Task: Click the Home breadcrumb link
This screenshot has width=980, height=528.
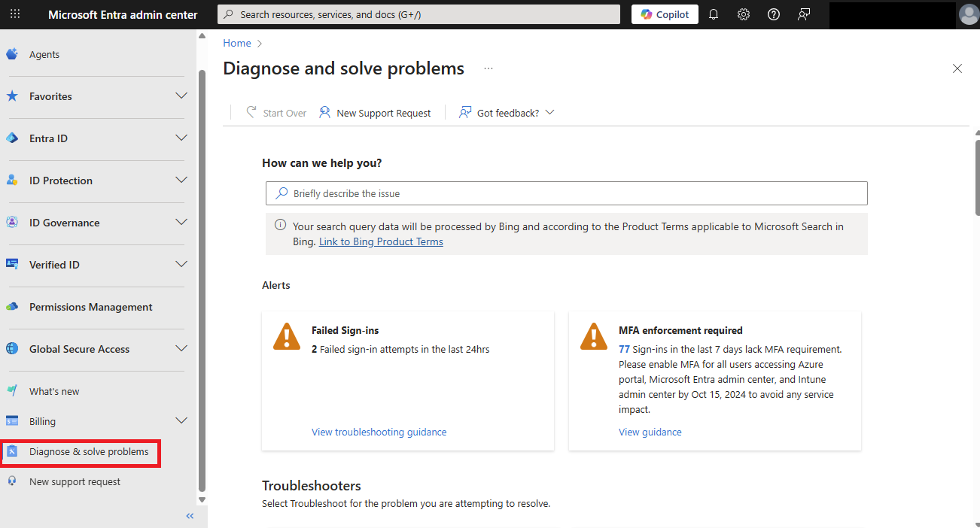Action: click(x=237, y=43)
